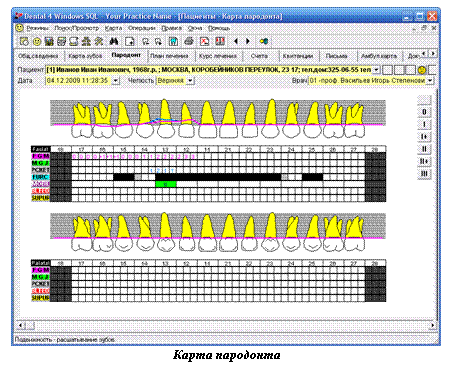Switch to the Карта зубов tab
This screenshot has height=388, width=456.
tap(85, 56)
